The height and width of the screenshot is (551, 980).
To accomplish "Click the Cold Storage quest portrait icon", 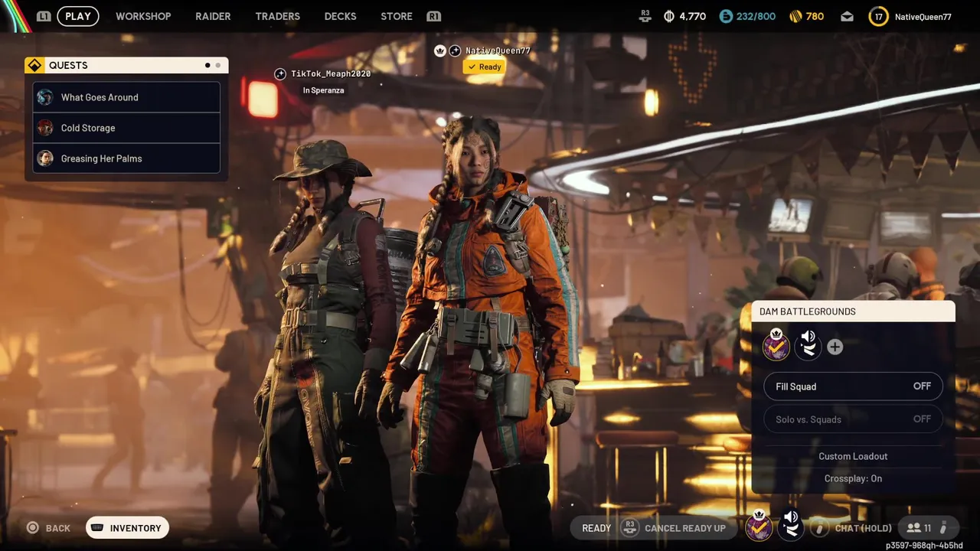I will pyautogui.click(x=45, y=128).
